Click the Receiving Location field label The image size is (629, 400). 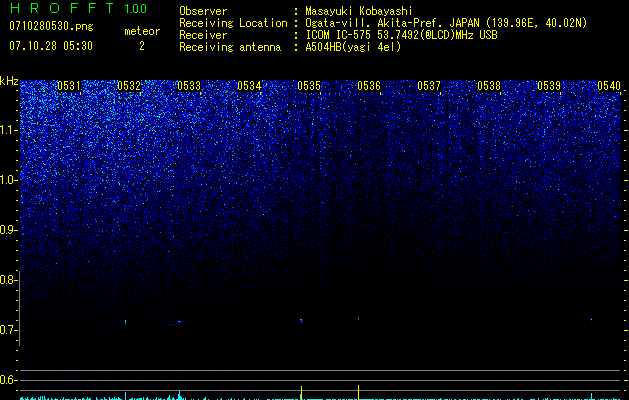[233, 23]
